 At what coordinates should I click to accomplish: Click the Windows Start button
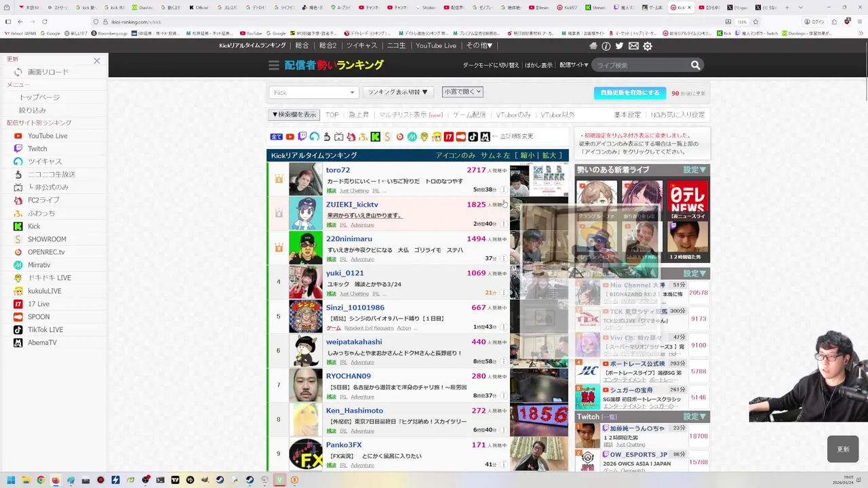(11, 480)
